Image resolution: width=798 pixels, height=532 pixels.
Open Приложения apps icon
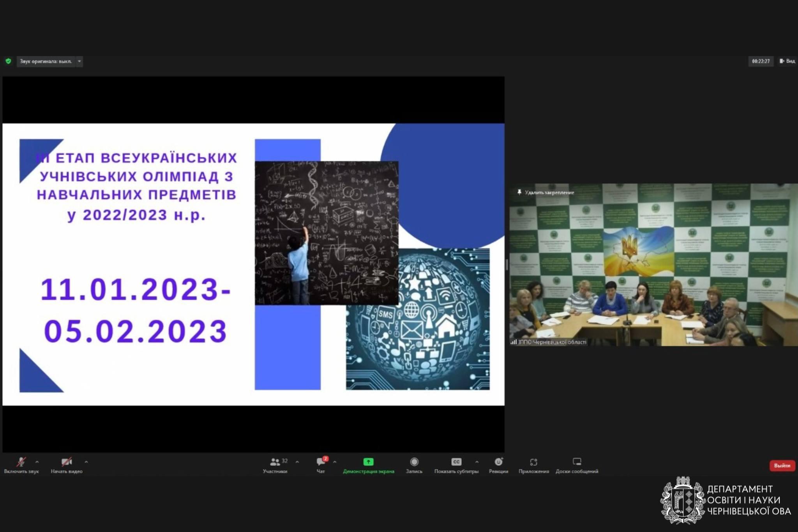tap(533, 462)
